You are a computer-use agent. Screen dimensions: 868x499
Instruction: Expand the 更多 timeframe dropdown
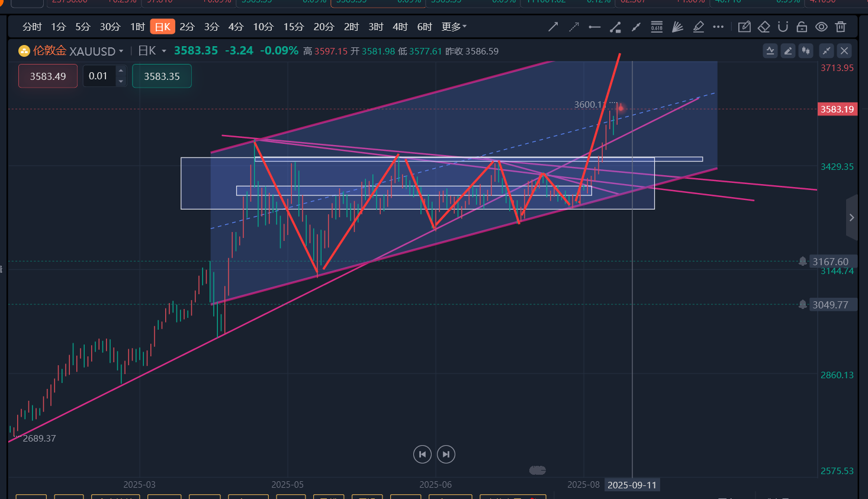(454, 27)
